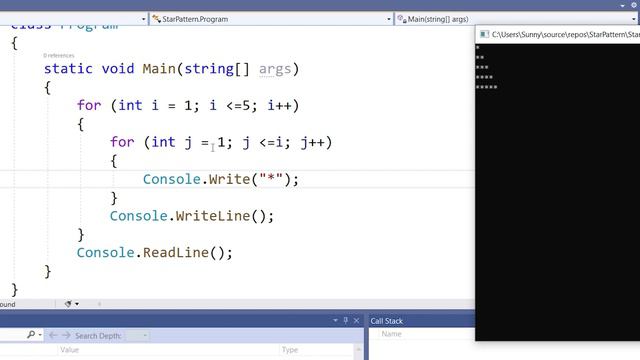Screen dimensions: 640x360
Task: Click the console window path title
Action: pos(566,34)
